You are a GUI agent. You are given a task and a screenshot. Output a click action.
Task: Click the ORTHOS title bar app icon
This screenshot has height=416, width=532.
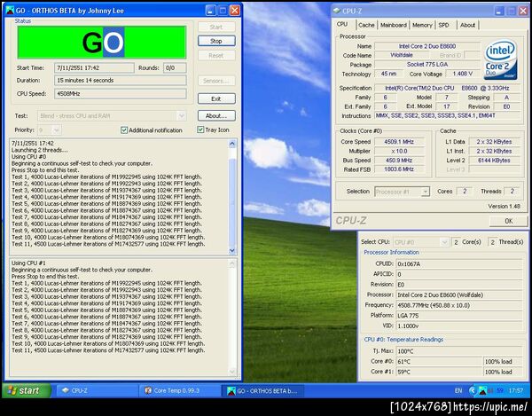click(10, 10)
